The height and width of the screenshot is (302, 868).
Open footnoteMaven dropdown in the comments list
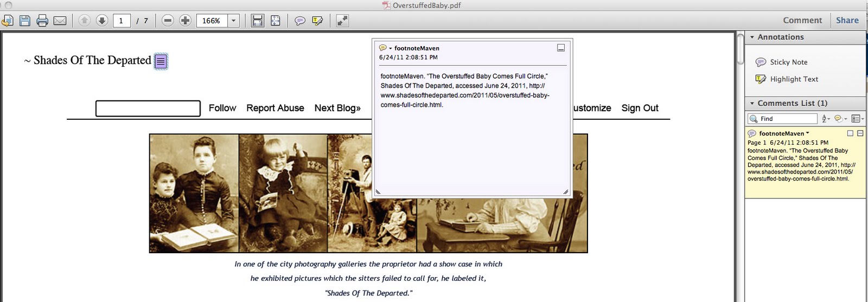[807, 133]
